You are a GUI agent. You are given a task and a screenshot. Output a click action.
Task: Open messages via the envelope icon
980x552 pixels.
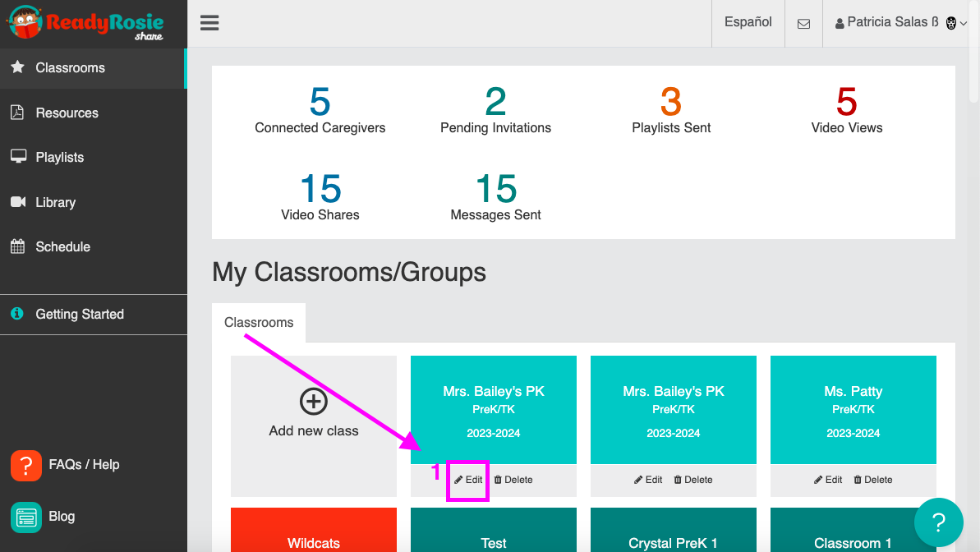point(803,22)
